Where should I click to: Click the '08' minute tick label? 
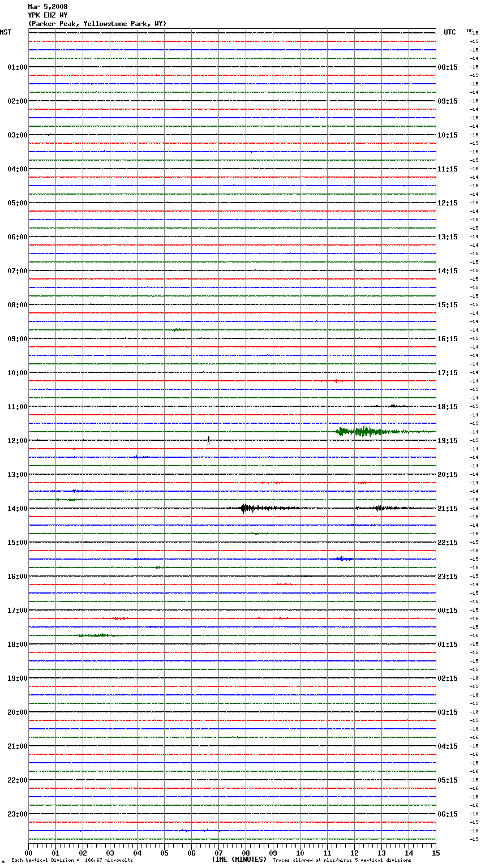246,853
